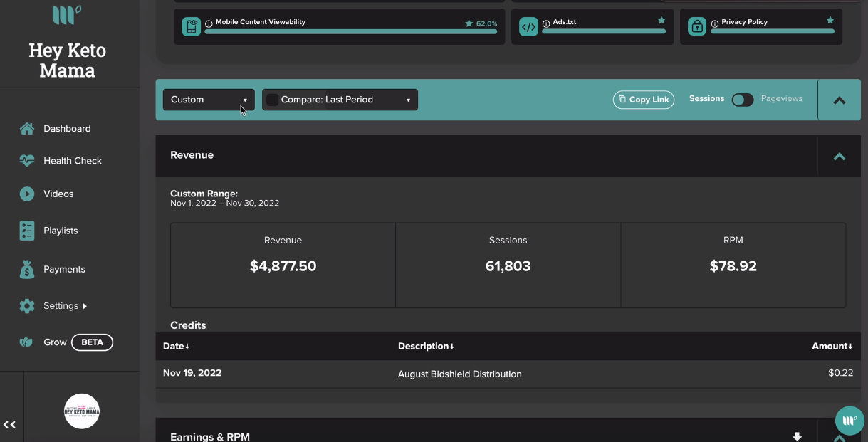Sort credits by Description column
The width and height of the screenshot is (868, 442).
(x=426, y=346)
